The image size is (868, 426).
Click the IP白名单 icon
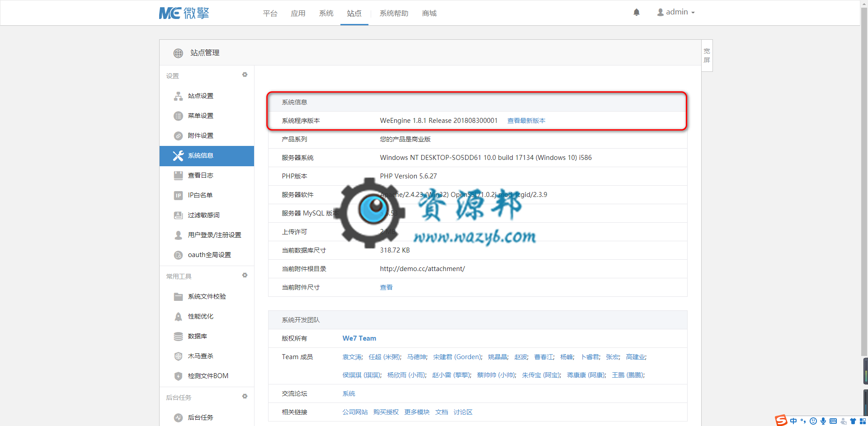pyautogui.click(x=179, y=196)
